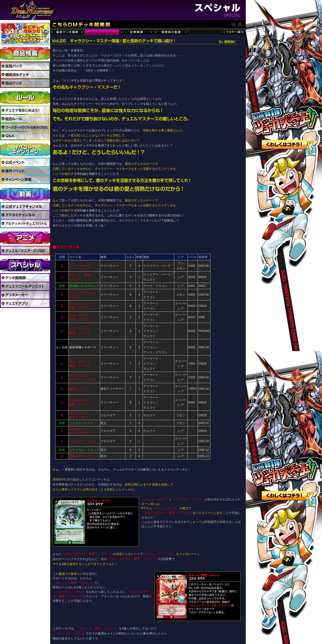
Task: Open グランドクロス・斬戦・ドラゴン card link
Action: (81, 331)
